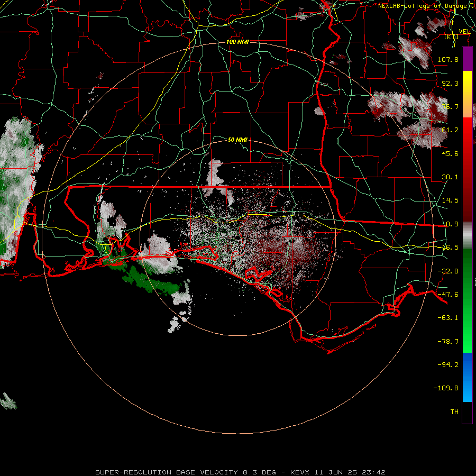Viewport: 476px width, 476px height.
Task: Click the -32.0 velocity scale value
Action: tap(448, 271)
